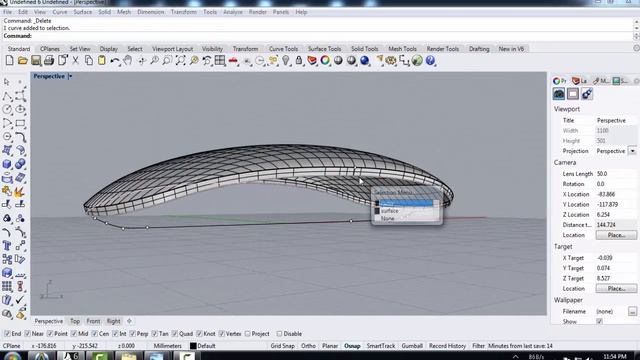Open a file using the folder icon

tap(22, 61)
